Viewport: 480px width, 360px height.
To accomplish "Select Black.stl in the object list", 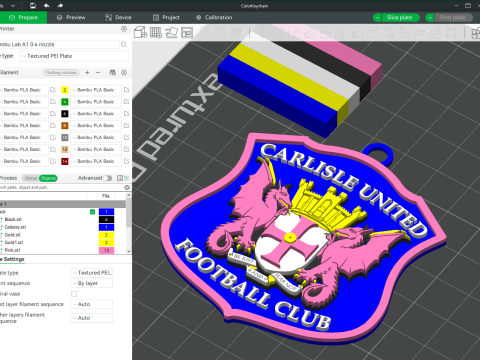I will pos(13,219).
